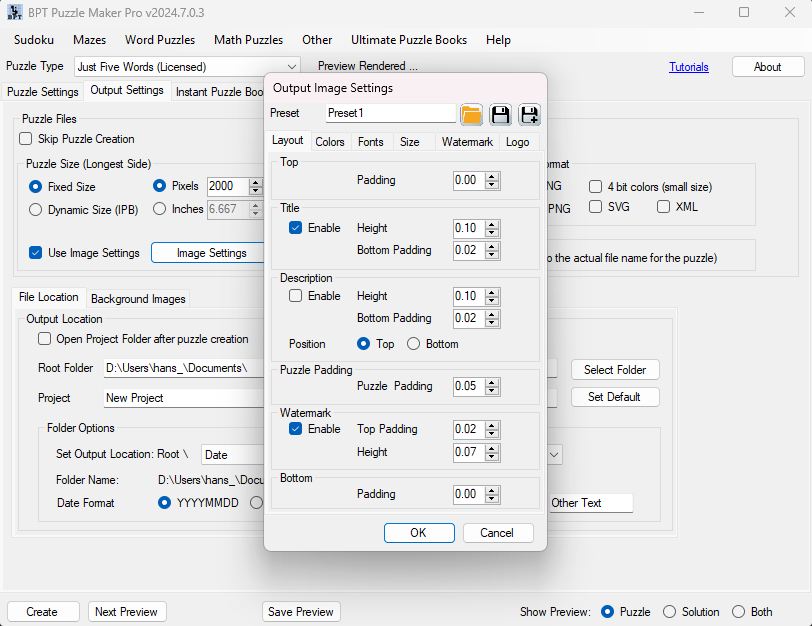The image size is (812, 626).
Task: Open the Tutorials link
Action: tap(689, 67)
